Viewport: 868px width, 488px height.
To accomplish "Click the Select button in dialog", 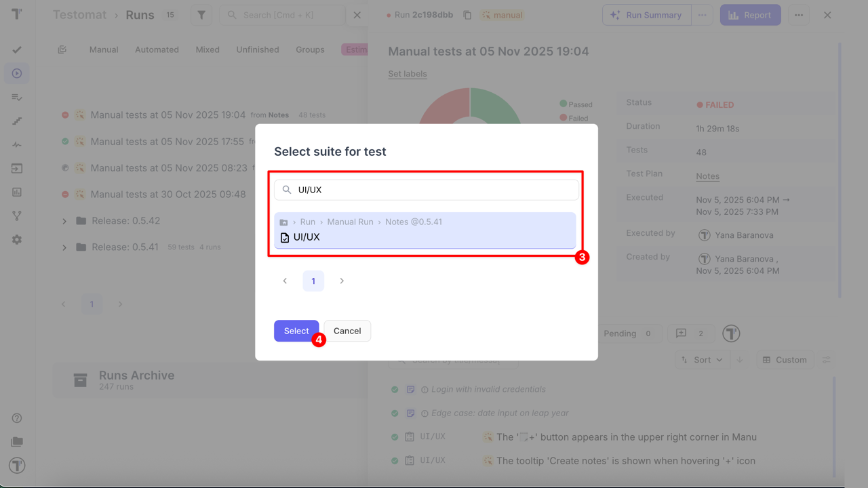I will (296, 331).
